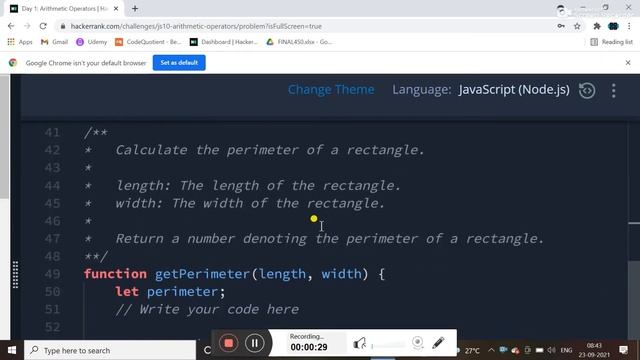Click the function getPerimeter code line
Image resolution: width=640 pixels, height=360 pixels.
pyautogui.click(x=234, y=274)
